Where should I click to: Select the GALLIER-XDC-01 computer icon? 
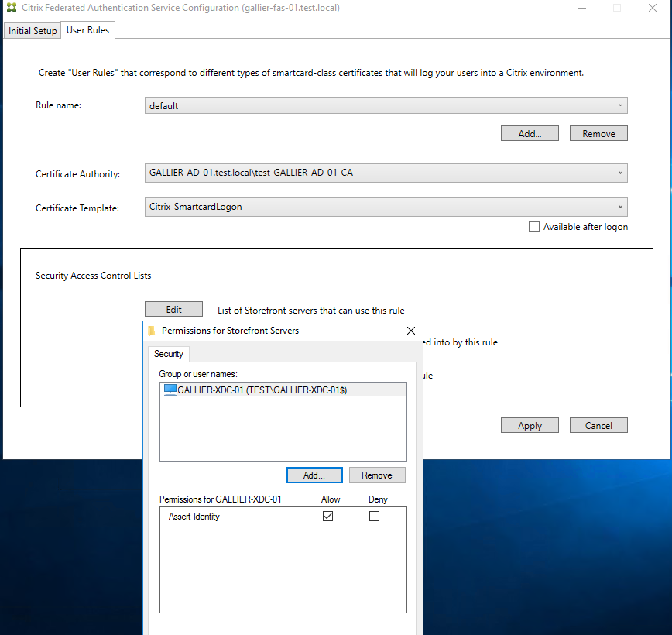point(170,390)
